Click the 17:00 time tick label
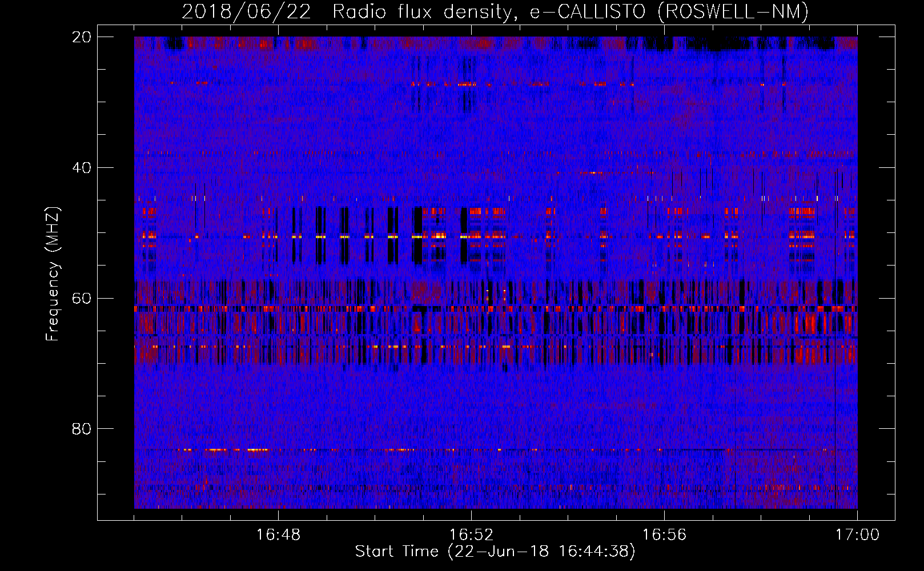This screenshot has width=924, height=571. click(857, 535)
